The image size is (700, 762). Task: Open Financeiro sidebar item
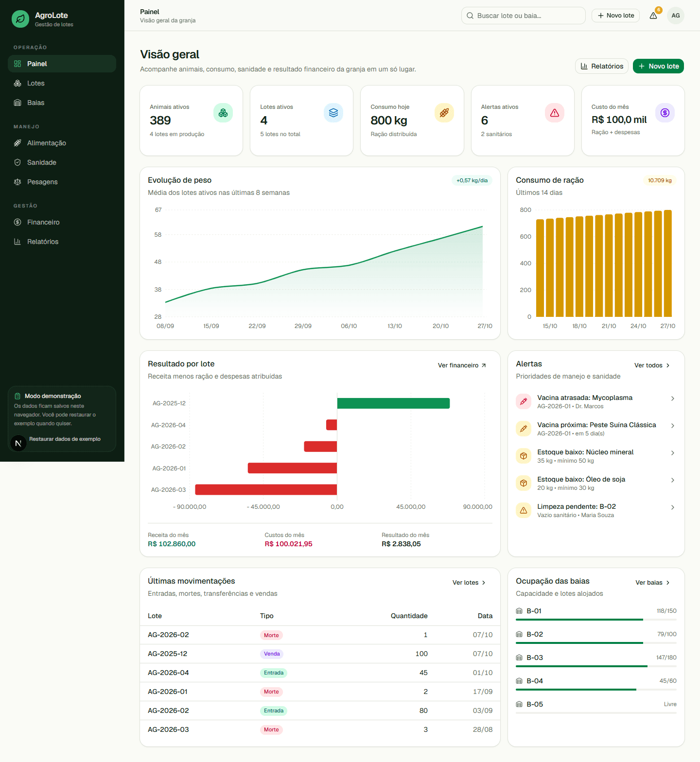[x=62, y=222]
